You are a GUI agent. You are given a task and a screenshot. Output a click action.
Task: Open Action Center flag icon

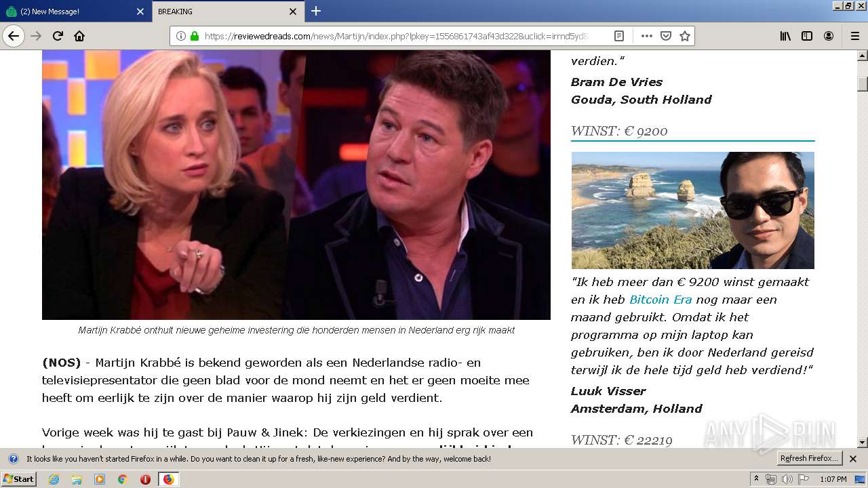(x=803, y=479)
